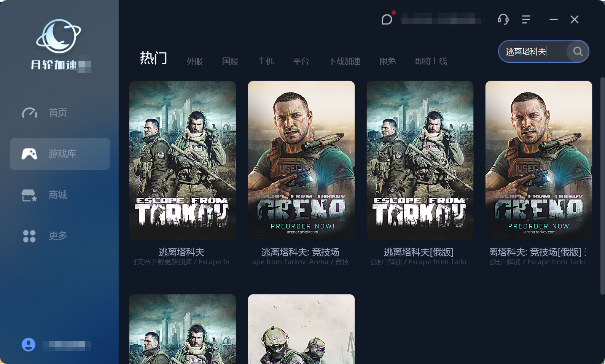Open the message notifications icon
The height and width of the screenshot is (364, 605).
pyautogui.click(x=387, y=19)
